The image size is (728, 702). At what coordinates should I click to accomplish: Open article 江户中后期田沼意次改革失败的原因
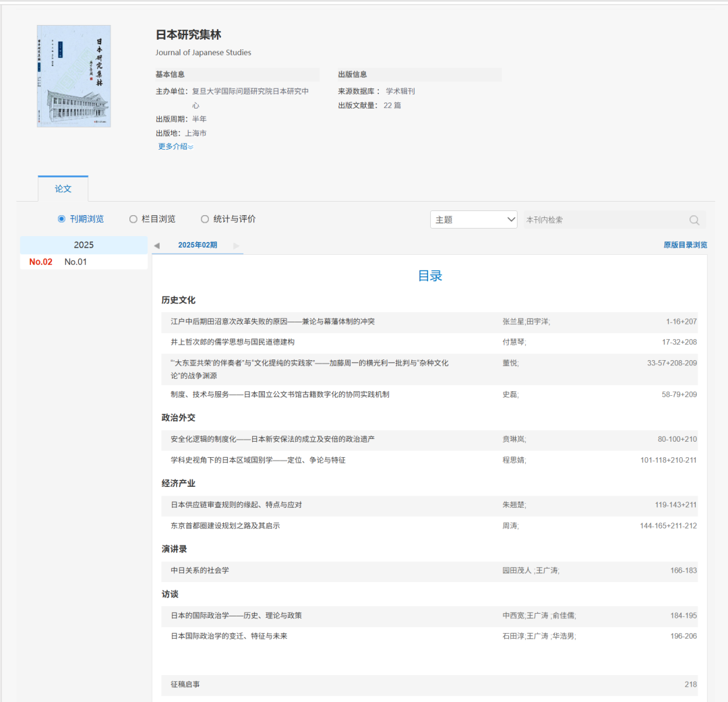tap(272, 322)
